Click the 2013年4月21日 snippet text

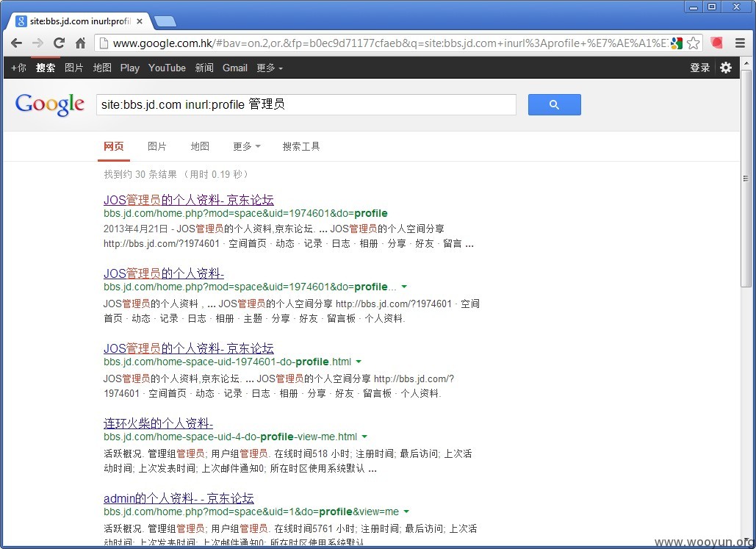click(x=135, y=229)
